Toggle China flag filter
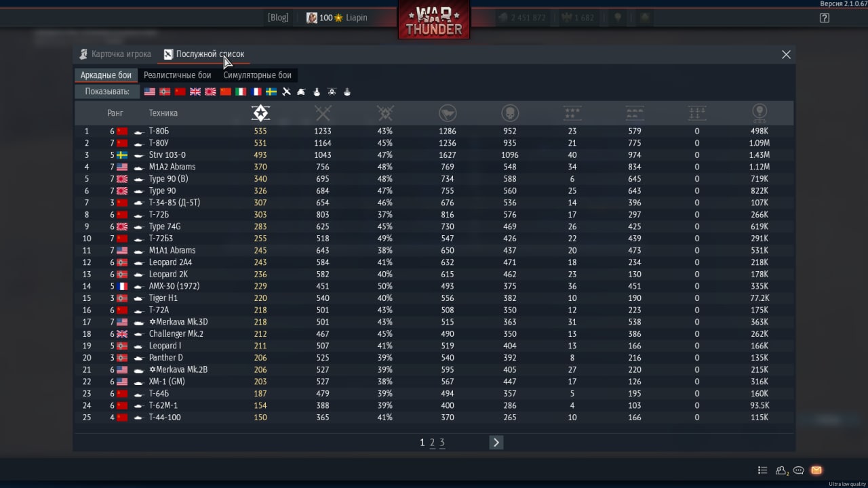The height and width of the screenshot is (488, 868). tap(226, 91)
